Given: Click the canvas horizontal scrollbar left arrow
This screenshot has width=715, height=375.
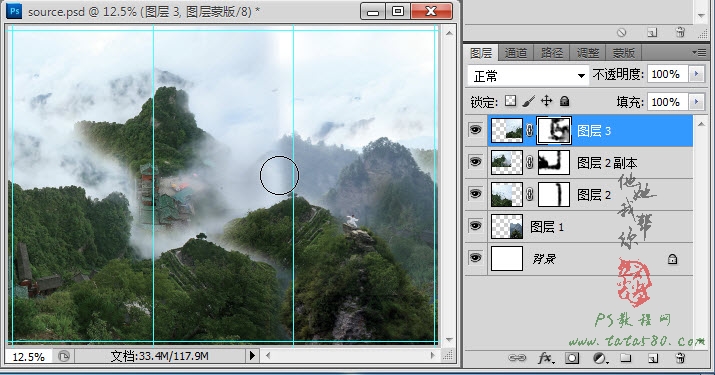Looking at the screenshot, I should 268,355.
